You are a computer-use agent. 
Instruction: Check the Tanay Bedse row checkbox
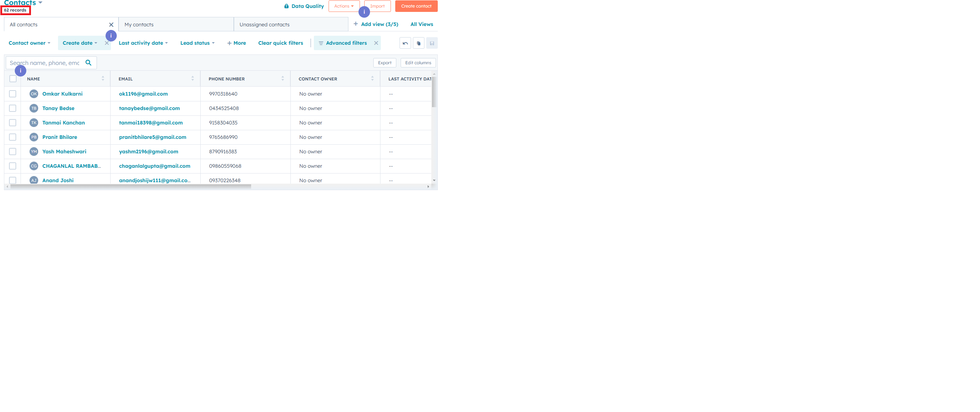coord(13,108)
